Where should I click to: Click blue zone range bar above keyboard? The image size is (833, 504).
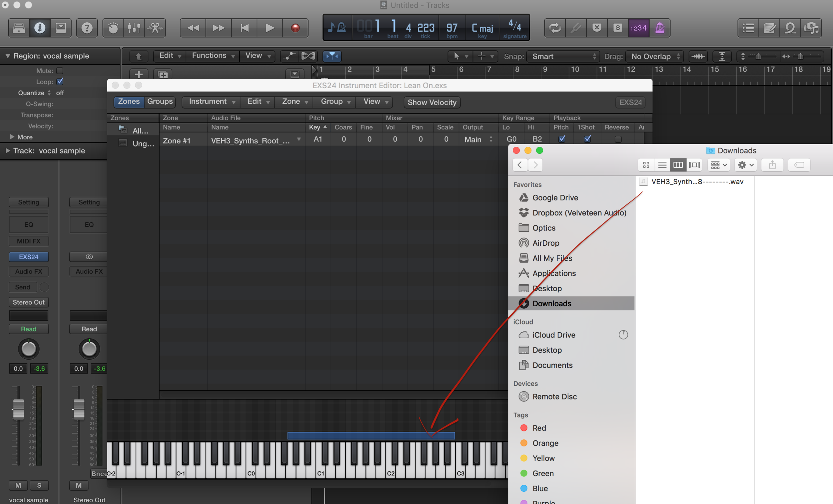(371, 435)
